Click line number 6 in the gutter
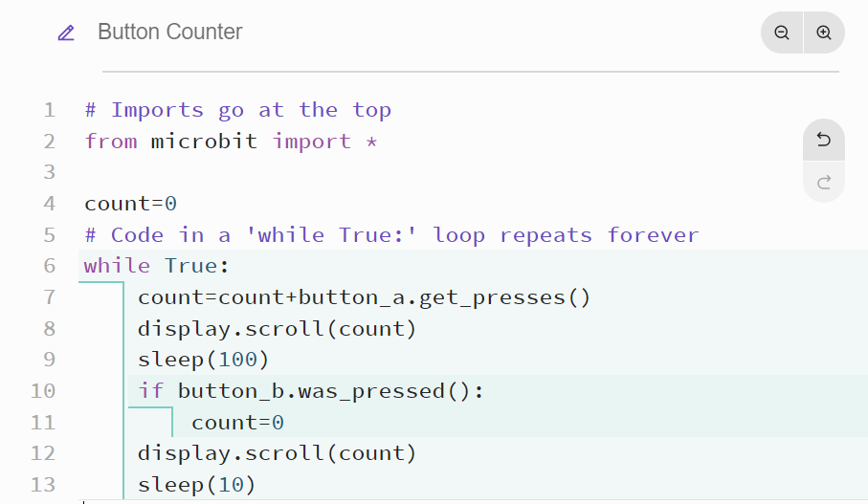 (x=49, y=266)
